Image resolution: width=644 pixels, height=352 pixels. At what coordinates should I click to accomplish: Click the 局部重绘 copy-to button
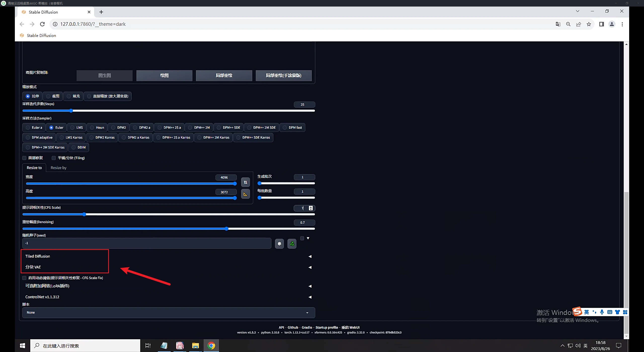tap(224, 75)
